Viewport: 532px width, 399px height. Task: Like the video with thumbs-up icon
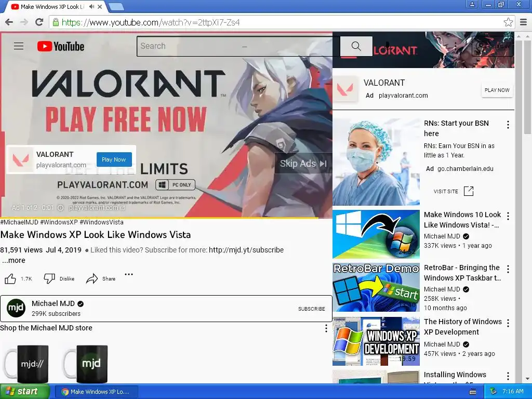point(10,278)
